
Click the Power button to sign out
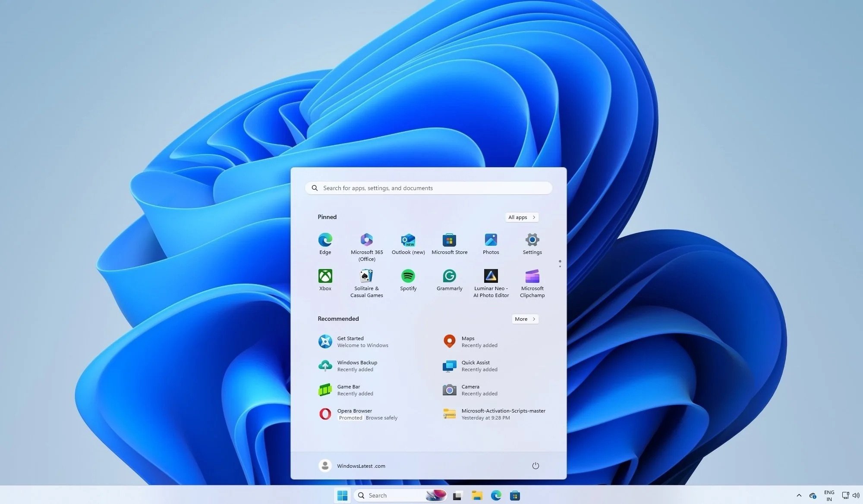[x=535, y=466]
